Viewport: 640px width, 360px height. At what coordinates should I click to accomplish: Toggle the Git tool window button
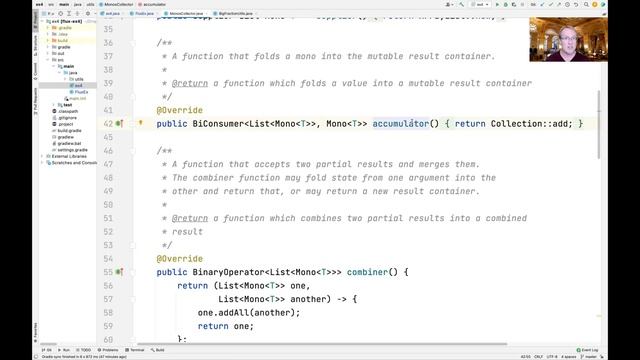pos(47,350)
